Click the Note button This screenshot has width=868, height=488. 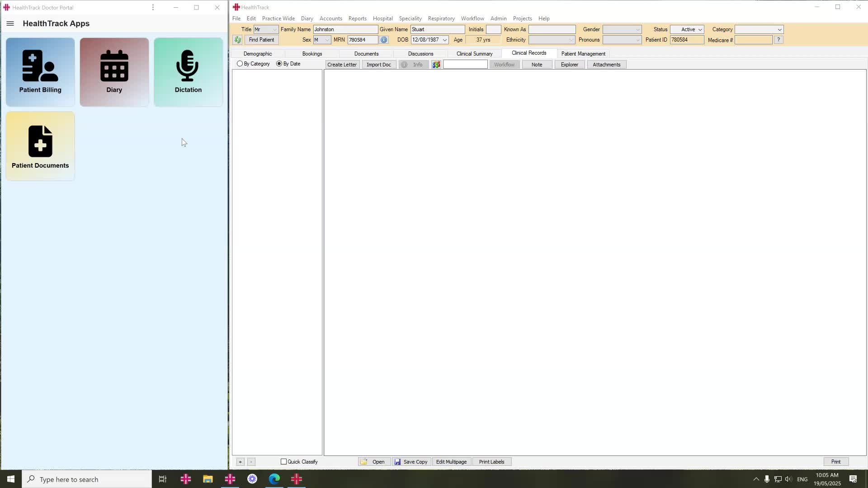(537, 65)
